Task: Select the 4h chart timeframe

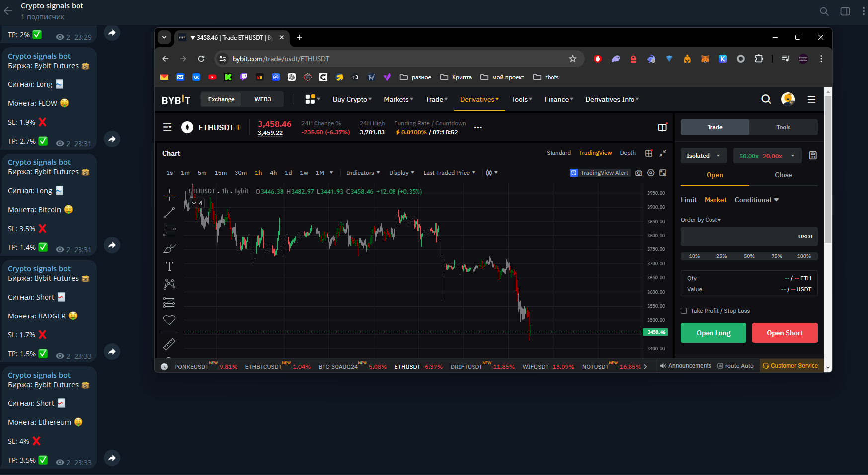Action: pos(273,173)
